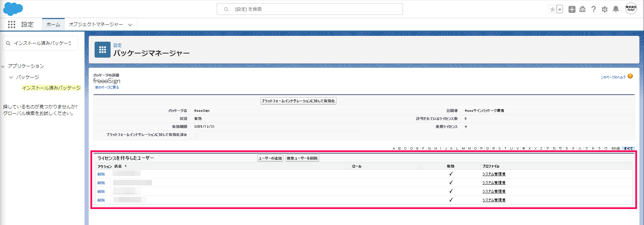Follow the 前のページに戻る link
This screenshot has width=644, height=225.
107,87
